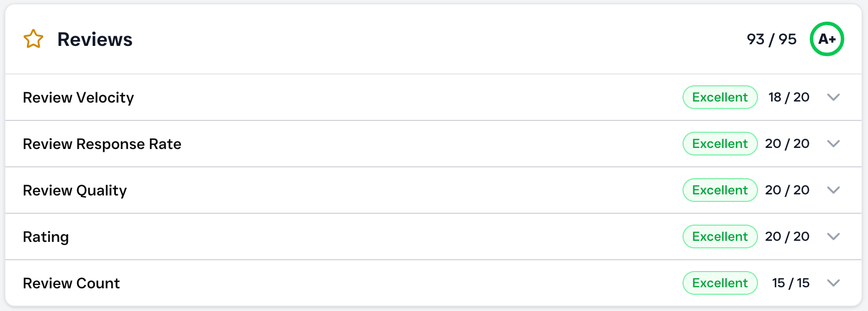Select the Review Response Rate label
Viewport: 868px width, 311px height.
point(102,144)
